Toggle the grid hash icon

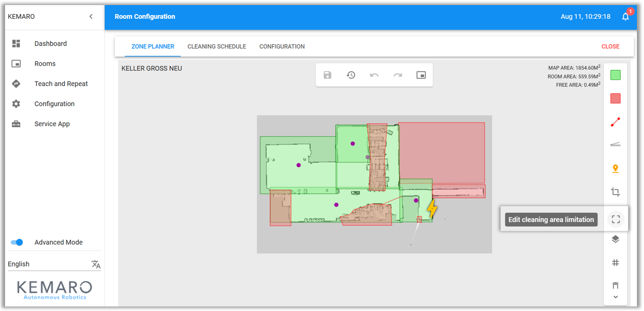tap(615, 262)
